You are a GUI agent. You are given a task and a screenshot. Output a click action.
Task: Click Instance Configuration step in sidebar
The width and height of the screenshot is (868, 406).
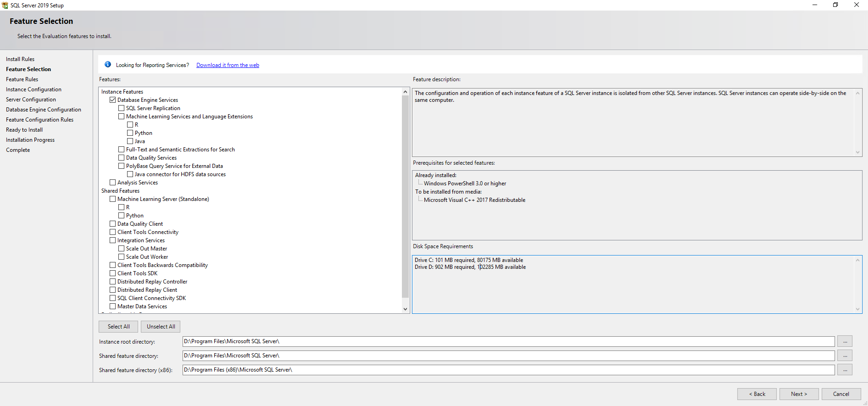click(33, 89)
